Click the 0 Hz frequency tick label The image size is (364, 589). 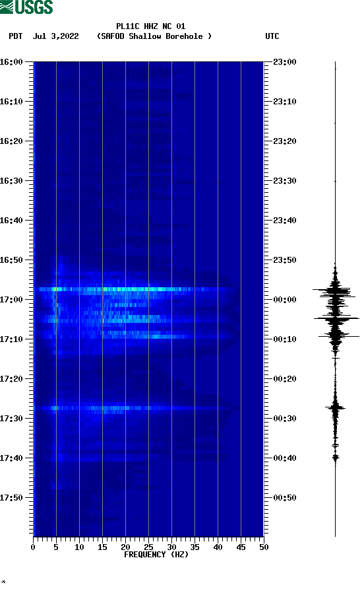(x=33, y=547)
